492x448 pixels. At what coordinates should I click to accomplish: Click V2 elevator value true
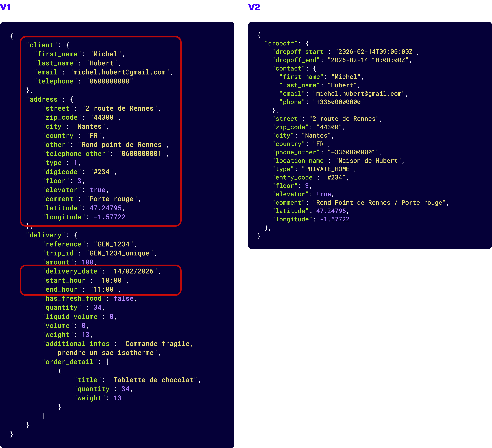(324, 194)
